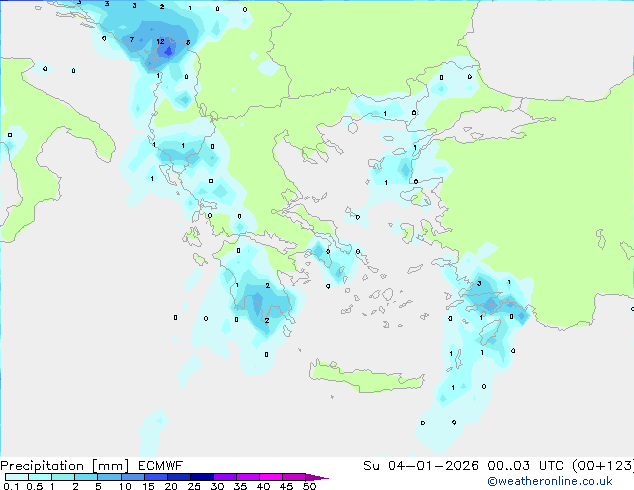Click the legend swatch at 5 mm
Screen dimensions: 634x490
pos(108,478)
